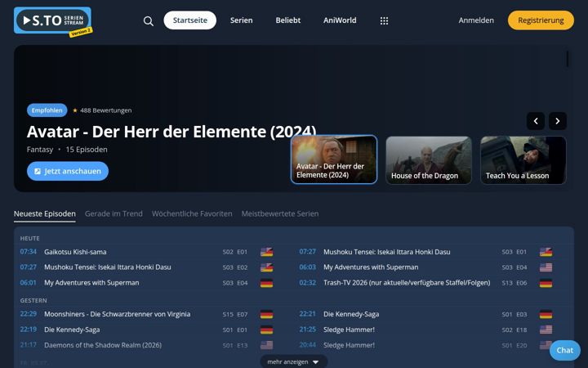Click the flag beside Mushoku Tensei S03 E01
This screenshot has height=368, width=588.
click(546, 252)
